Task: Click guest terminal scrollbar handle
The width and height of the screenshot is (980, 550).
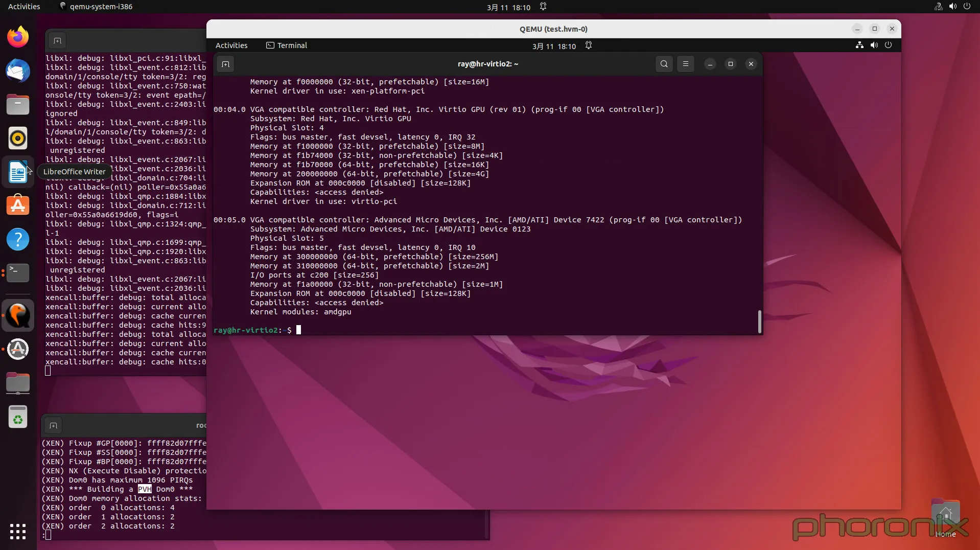Action: tap(759, 322)
